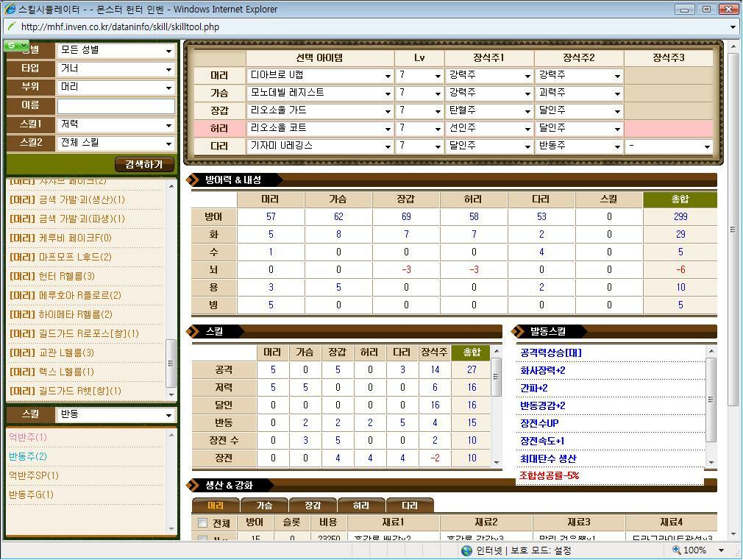Open the zoom level dropdown arrow
Screen dimensions: 743x560
(x=721, y=550)
